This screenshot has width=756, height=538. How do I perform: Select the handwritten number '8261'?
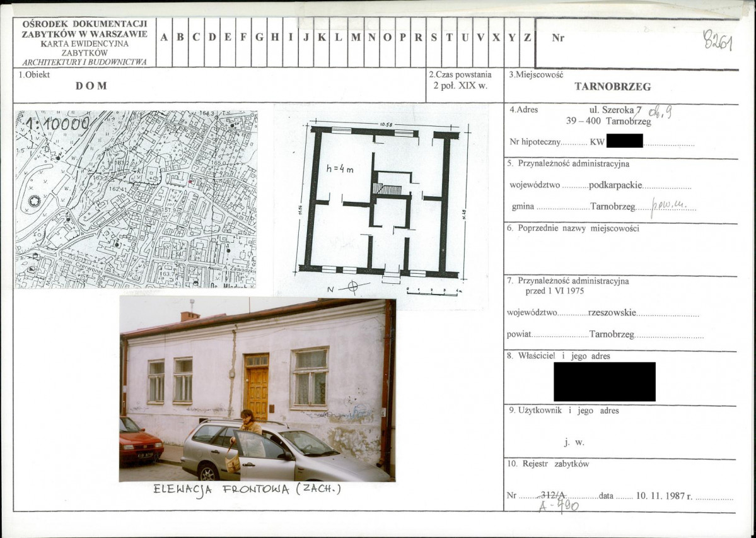click(718, 40)
